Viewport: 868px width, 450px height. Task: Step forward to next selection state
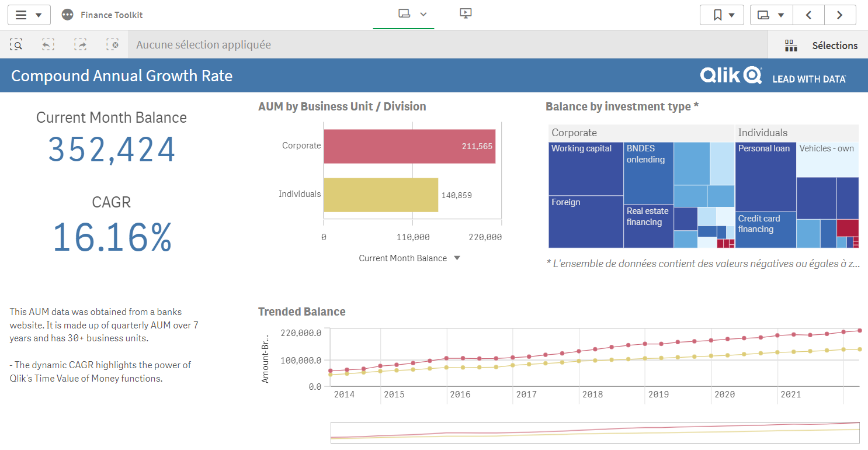(x=80, y=44)
